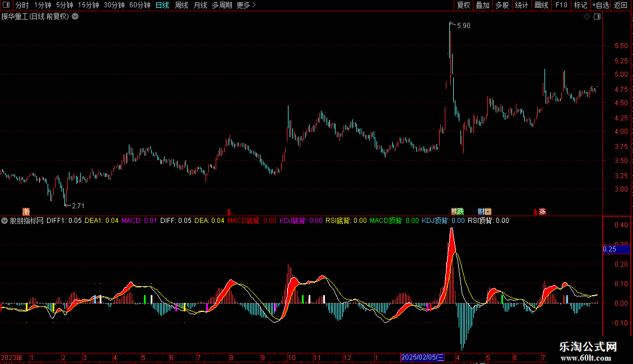Viewport: 633px width, 364px height.
Task: Expand the 更多 > periods list
Action: [246, 5]
